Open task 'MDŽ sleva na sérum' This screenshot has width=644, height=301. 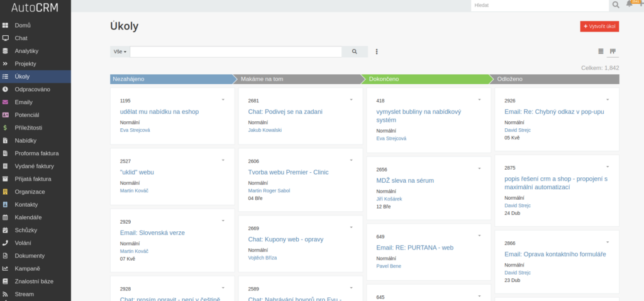pyautogui.click(x=405, y=180)
